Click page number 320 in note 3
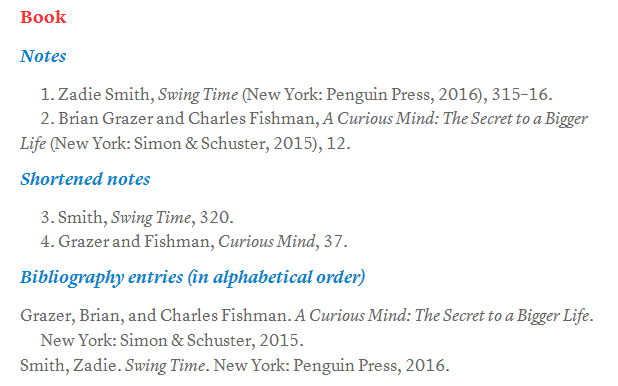The width and height of the screenshot is (618, 386). click(214, 218)
